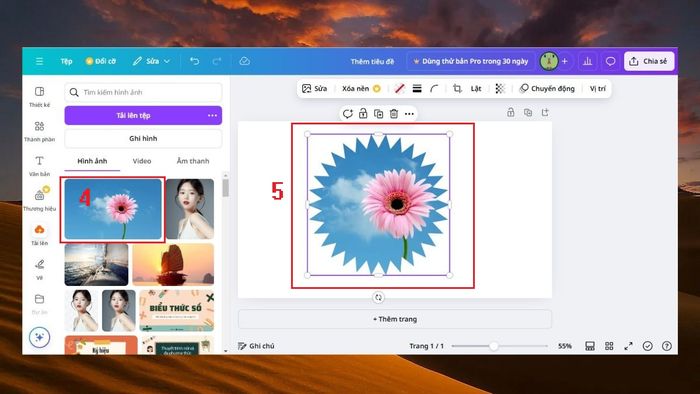Switch to the Hình ảnh tab
Screen dimensions: 700x394
[x=92, y=161]
